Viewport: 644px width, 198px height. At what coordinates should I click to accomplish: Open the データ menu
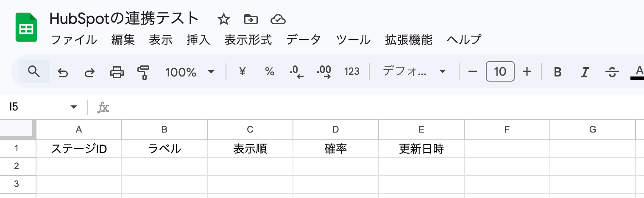click(x=304, y=40)
